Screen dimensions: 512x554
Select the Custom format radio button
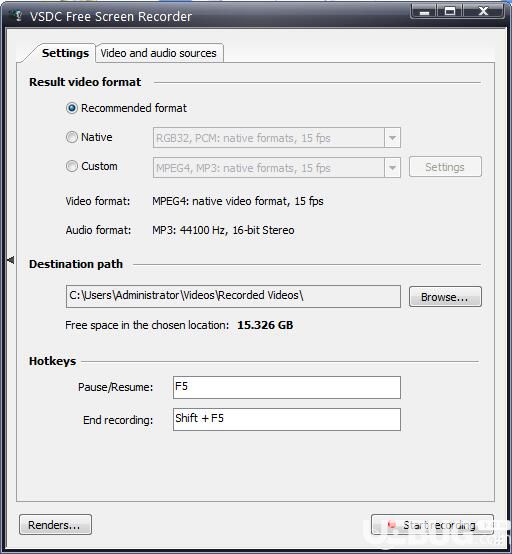(72, 166)
